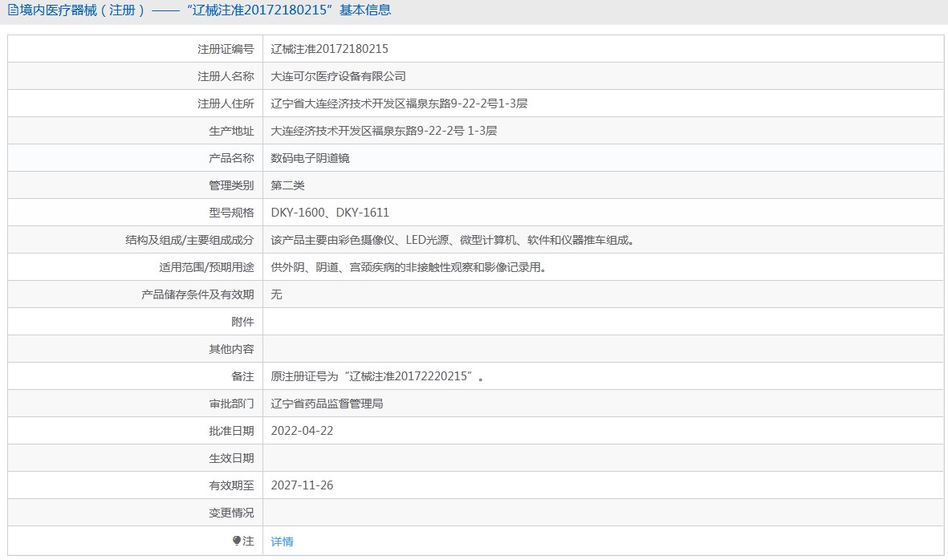Select structure description 该产品主要由彩色摄像仪
948x560 pixels.
click(x=332, y=240)
